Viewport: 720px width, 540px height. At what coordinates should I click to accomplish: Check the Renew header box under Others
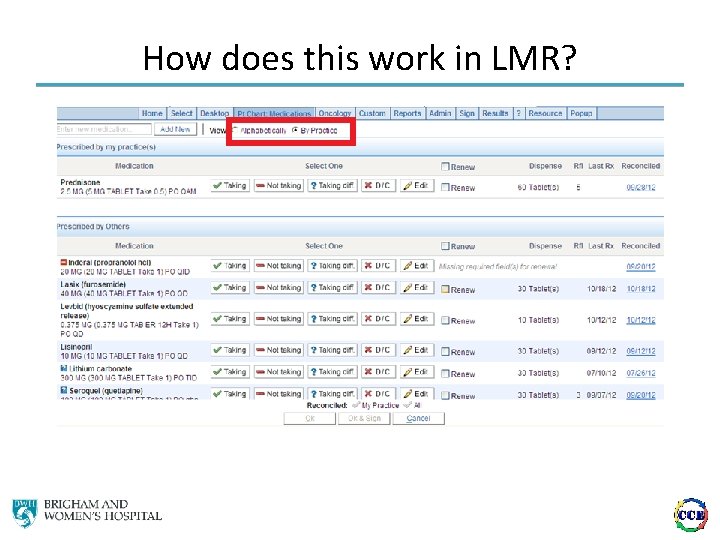click(445, 246)
